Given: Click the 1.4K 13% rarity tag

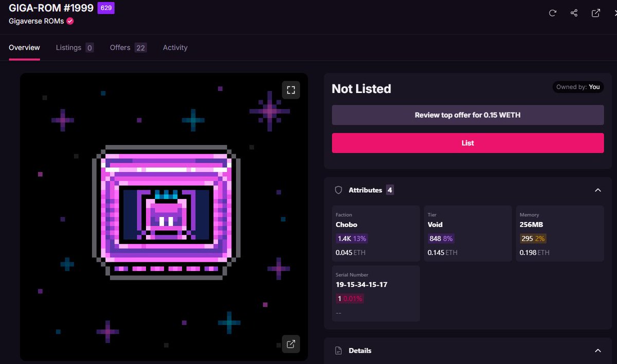Looking at the screenshot, I should coord(352,239).
